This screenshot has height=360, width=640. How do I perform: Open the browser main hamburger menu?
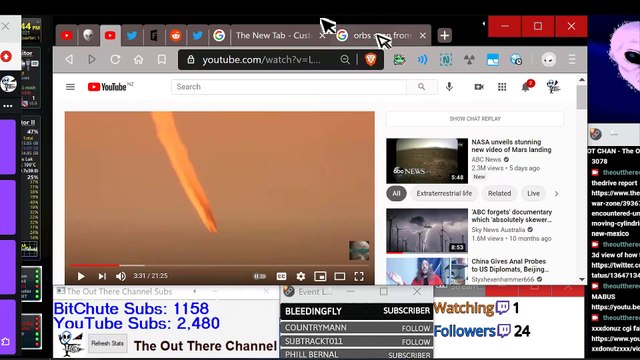tap(572, 60)
